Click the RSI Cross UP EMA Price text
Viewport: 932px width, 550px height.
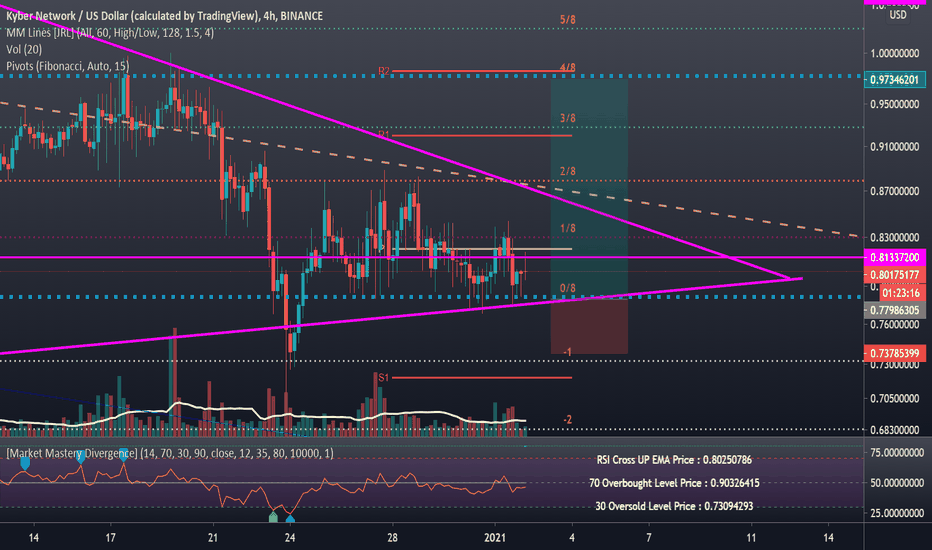[674, 460]
